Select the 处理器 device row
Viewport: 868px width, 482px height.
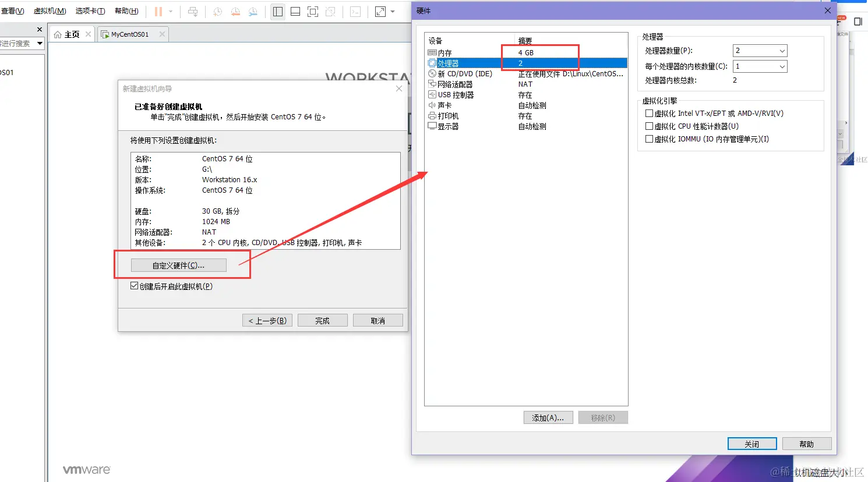tap(527, 63)
